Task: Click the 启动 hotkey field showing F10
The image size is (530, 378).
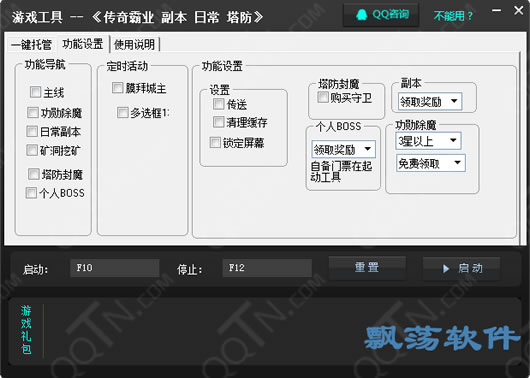Action: coord(115,268)
